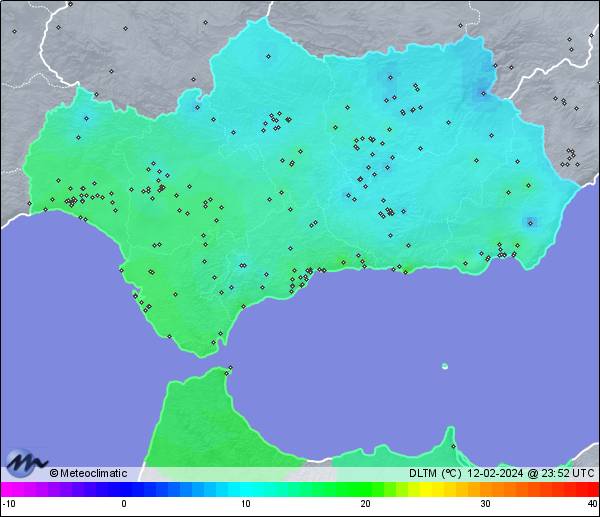Click the yellow band of the color scale
600x517 pixels.
coord(425,489)
